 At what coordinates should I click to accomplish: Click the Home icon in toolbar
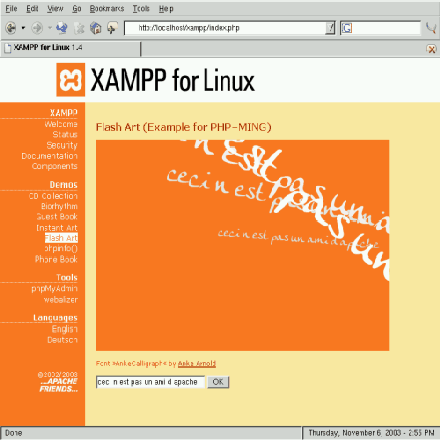point(96,28)
